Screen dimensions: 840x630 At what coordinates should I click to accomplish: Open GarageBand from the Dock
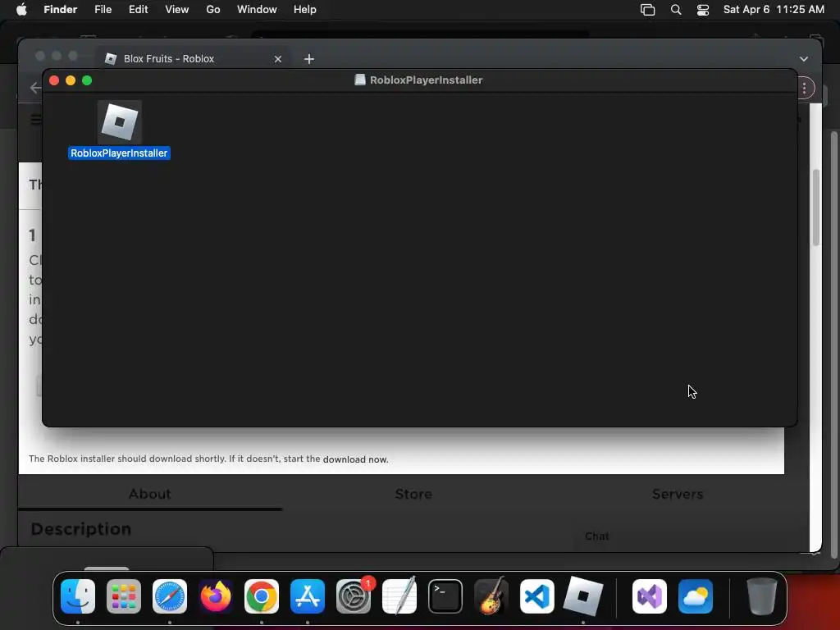[x=491, y=596]
